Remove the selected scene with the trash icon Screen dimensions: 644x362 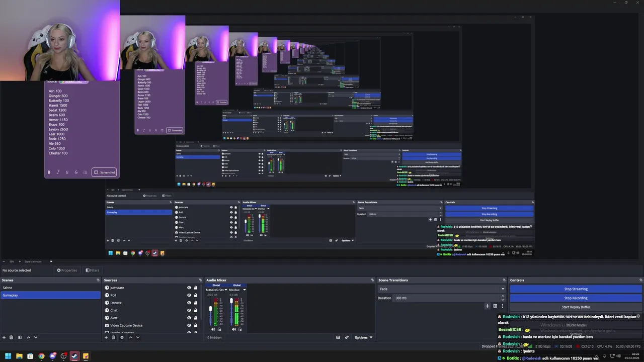12,337
